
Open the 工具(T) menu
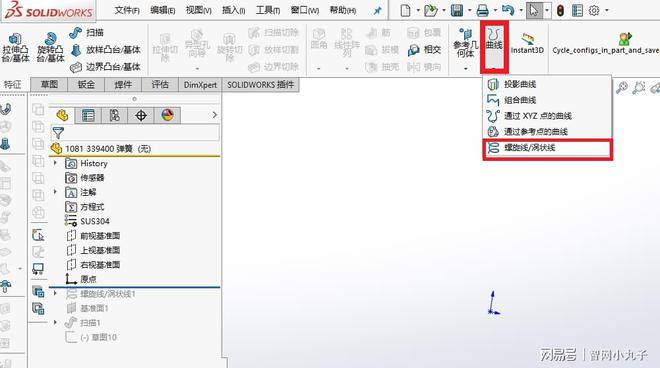(268, 10)
